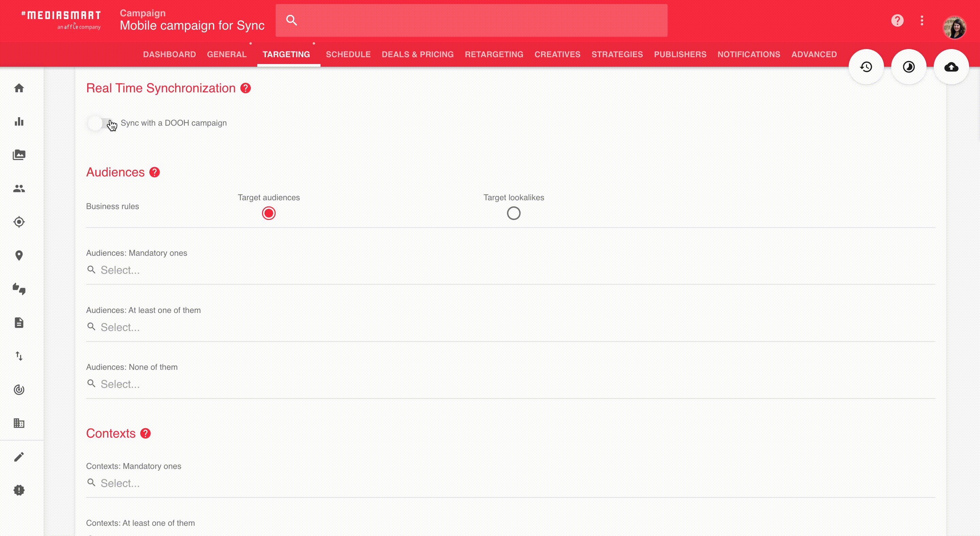Open the history clock icon button

click(866, 67)
